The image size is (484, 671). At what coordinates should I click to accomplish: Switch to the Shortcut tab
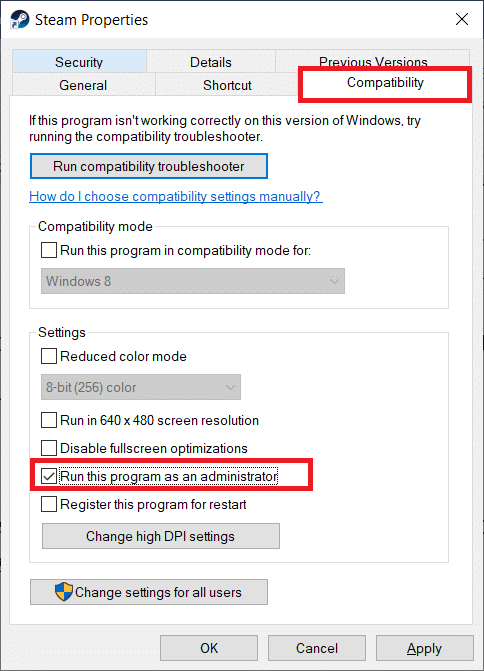tap(227, 85)
